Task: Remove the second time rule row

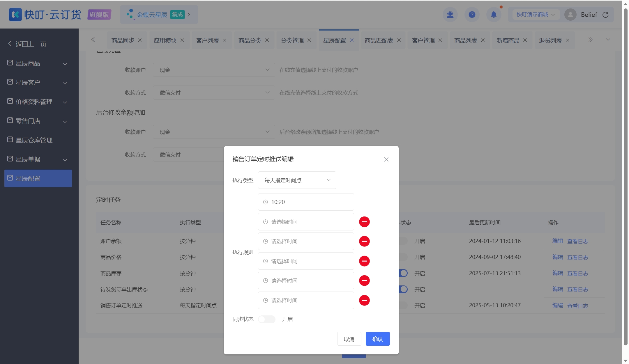Action: (364, 222)
